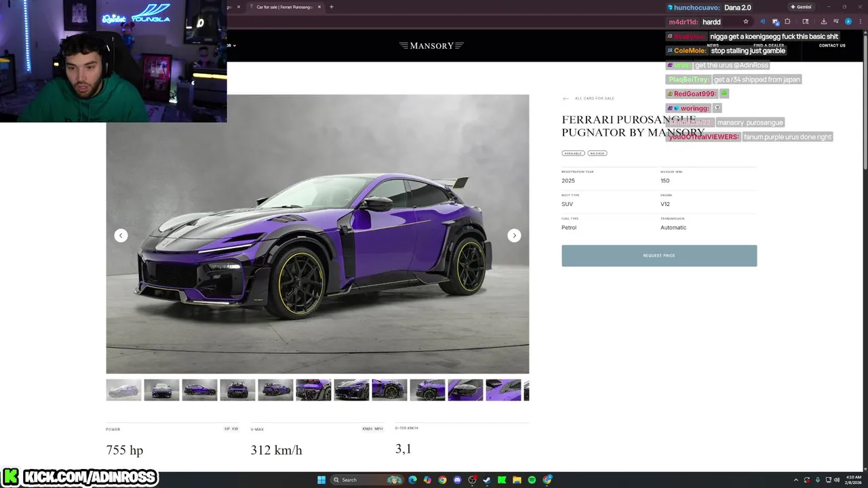868x488 pixels.
Task: Open the Find a Dealer menu item
Action: tap(769, 45)
